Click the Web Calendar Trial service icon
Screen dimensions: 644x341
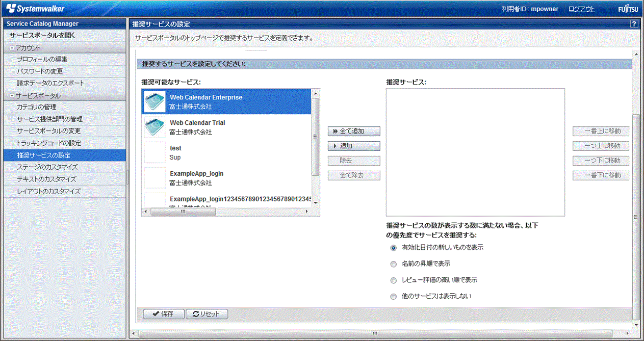(154, 127)
